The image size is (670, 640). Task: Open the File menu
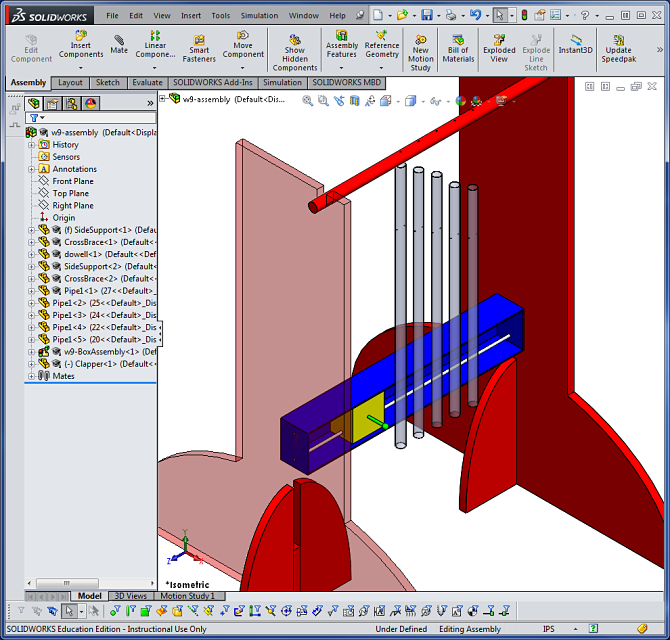112,16
